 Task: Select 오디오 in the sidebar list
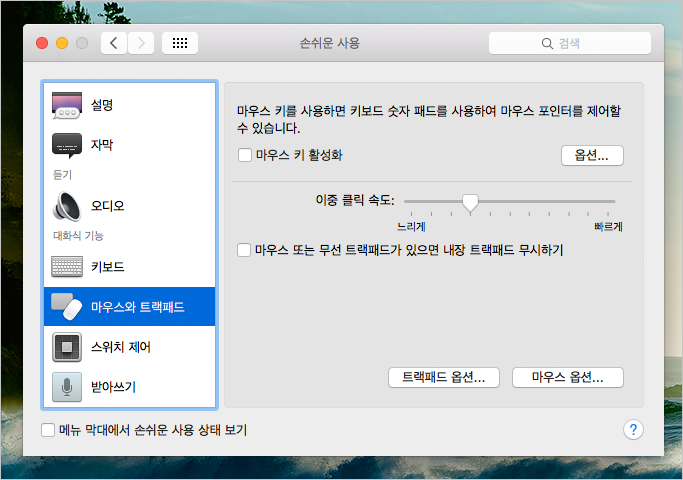pos(129,206)
